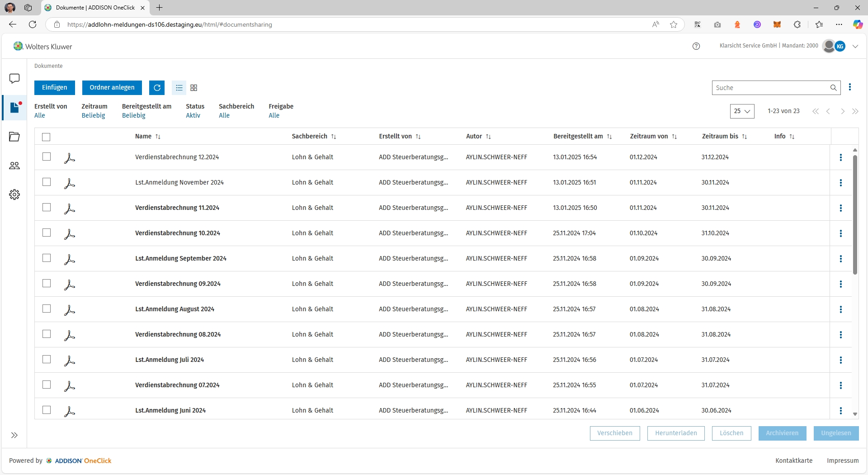Focus the Suche search field
The width and height of the screenshot is (868, 475).
tap(771, 88)
